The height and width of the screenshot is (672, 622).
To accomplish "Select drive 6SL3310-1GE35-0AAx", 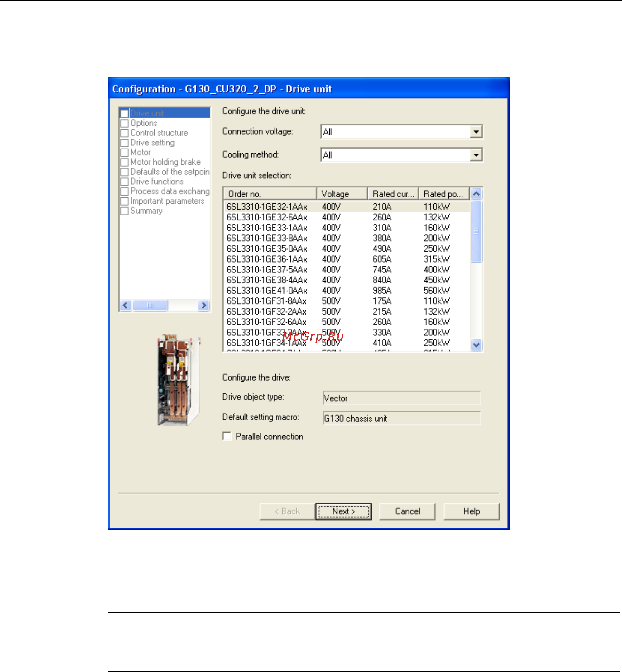I will point(347,248).
